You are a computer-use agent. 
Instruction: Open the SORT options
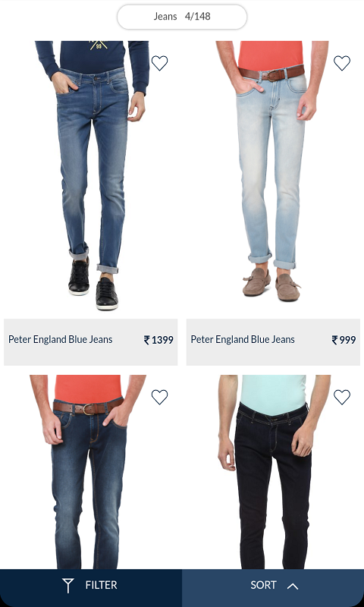273,585
